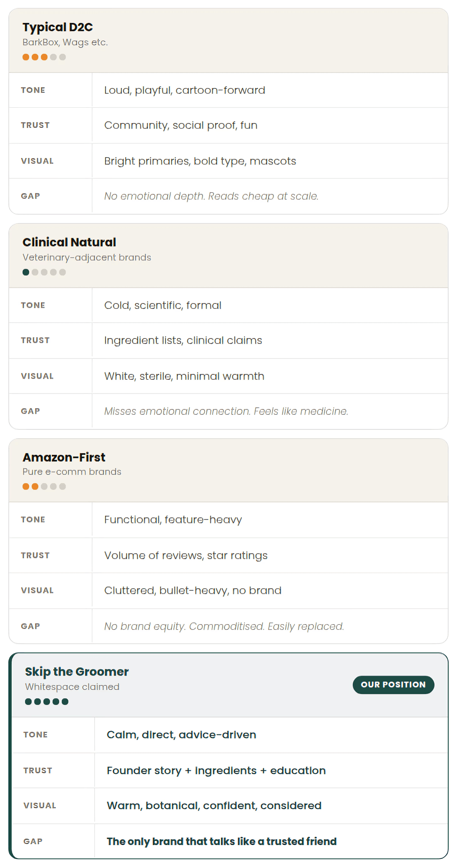Screen dimensions: 457x868
Task: Click the Amazon-First card title
Action: click(x=64, y=457)
